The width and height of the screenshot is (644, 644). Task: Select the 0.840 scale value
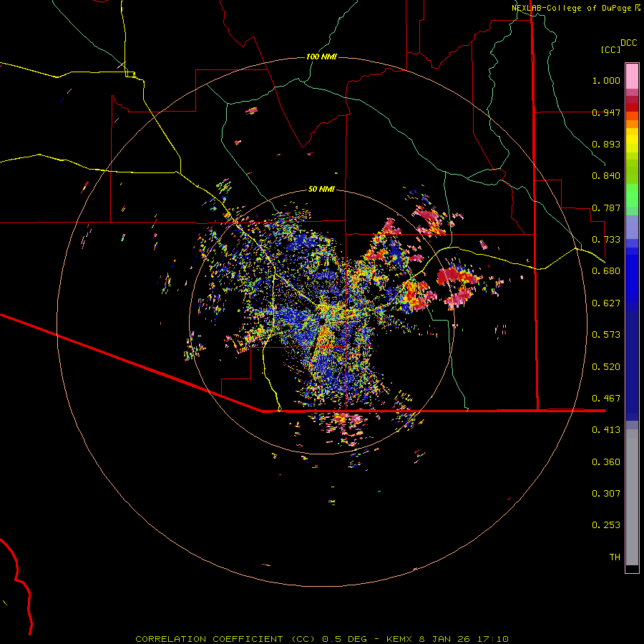(x=606, y=176)
